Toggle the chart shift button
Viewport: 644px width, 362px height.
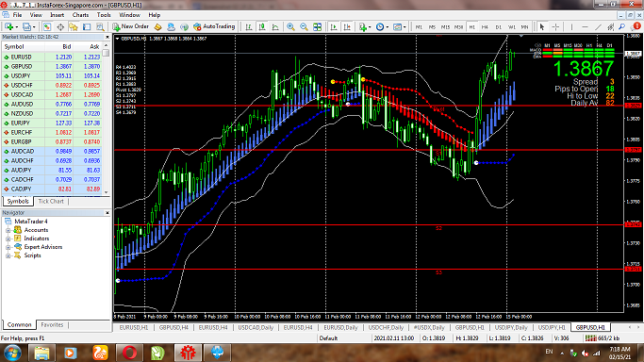347,27
